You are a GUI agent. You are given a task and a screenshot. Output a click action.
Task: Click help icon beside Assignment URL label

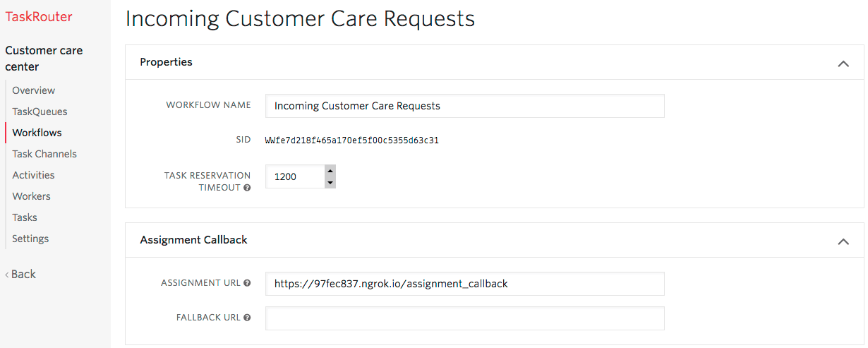[247, 283]
